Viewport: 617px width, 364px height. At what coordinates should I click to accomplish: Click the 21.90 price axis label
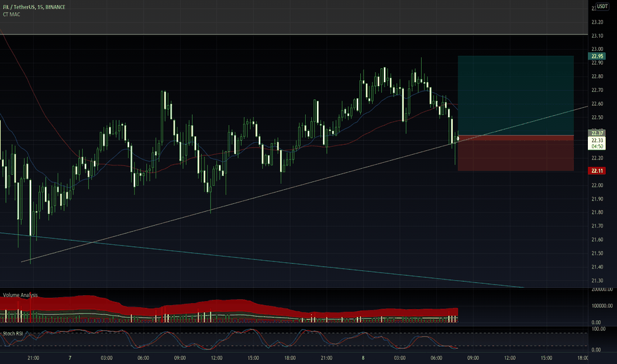pos(597,199)
